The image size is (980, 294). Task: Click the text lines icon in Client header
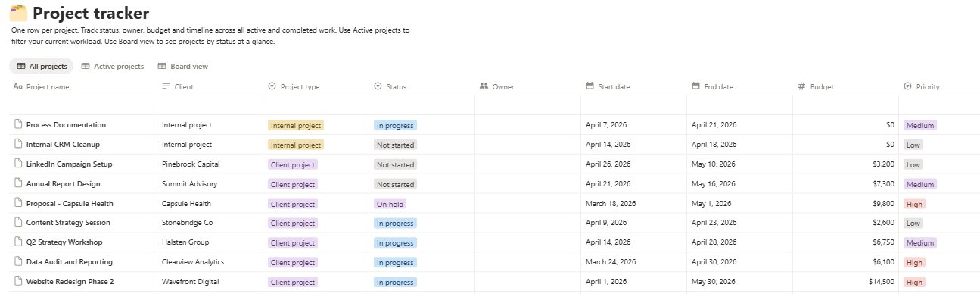[x=166, y=86]
